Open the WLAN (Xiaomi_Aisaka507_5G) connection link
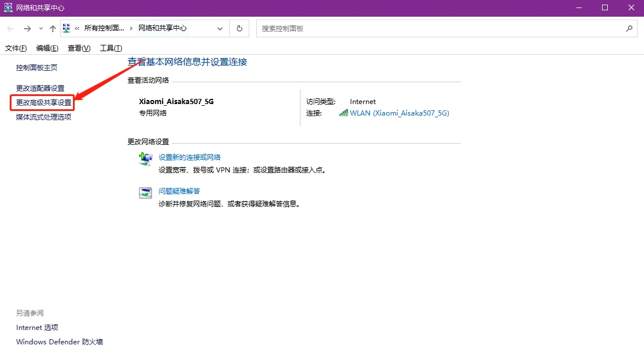This screenshot has width=644, height=357. pyautogui.click(x=399, y=113)
